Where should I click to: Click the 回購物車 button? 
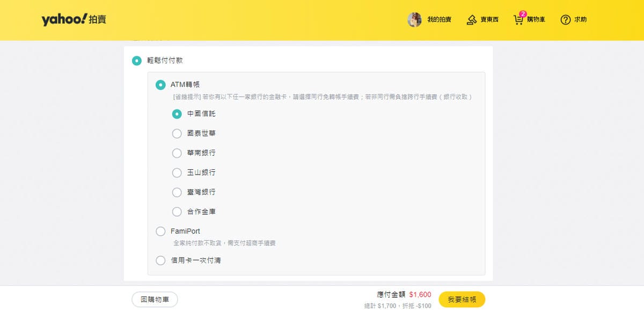pos(155,300)
